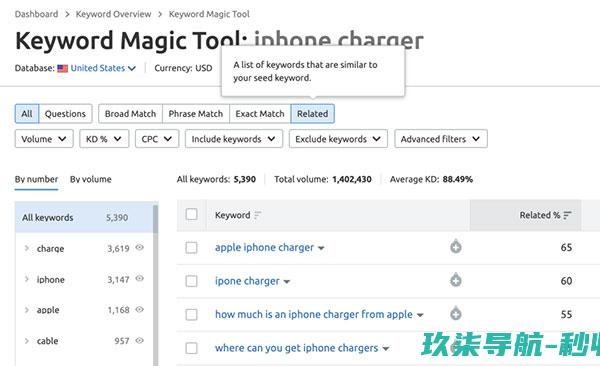Click the 'Currency: USD' label

click(x=183, y=68)
